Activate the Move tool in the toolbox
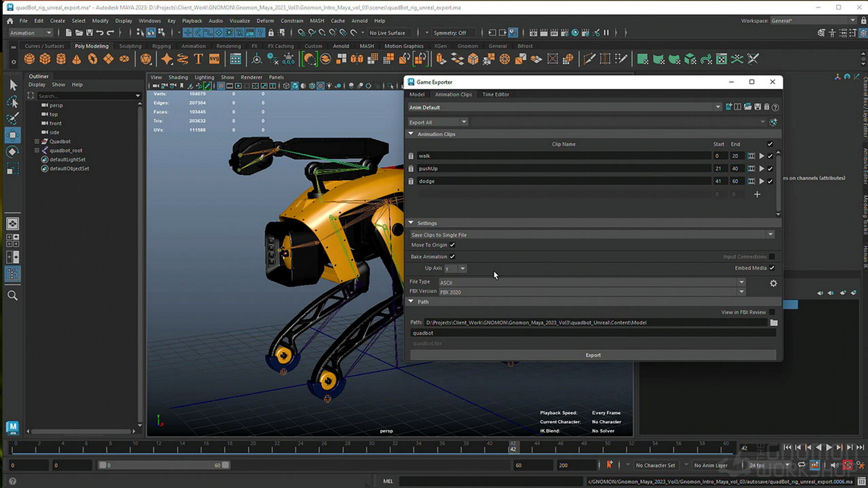Screen dimensions: 868x488 click(x=12, y=135)
